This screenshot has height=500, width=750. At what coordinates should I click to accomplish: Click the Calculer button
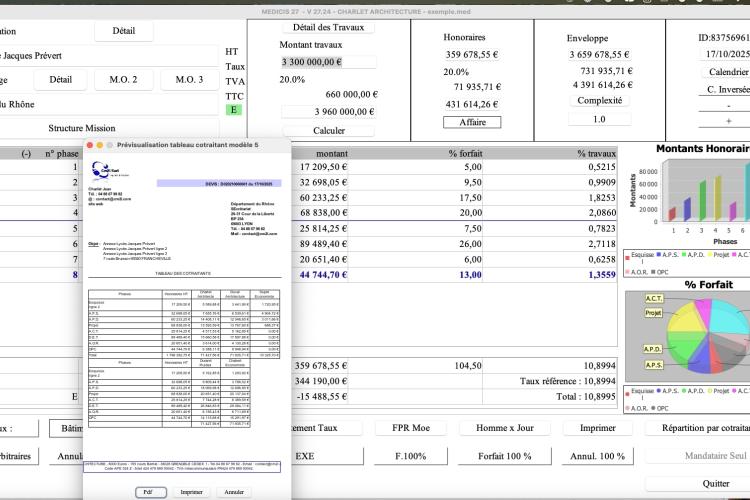[329, 130]
